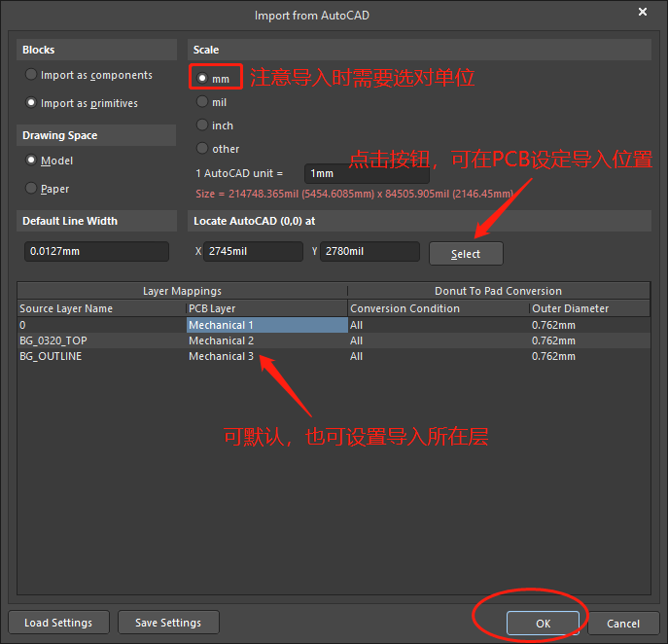Edit the X location field 2745mil
The width and height of the screenshot is (668, 644).
coord(253,251)
